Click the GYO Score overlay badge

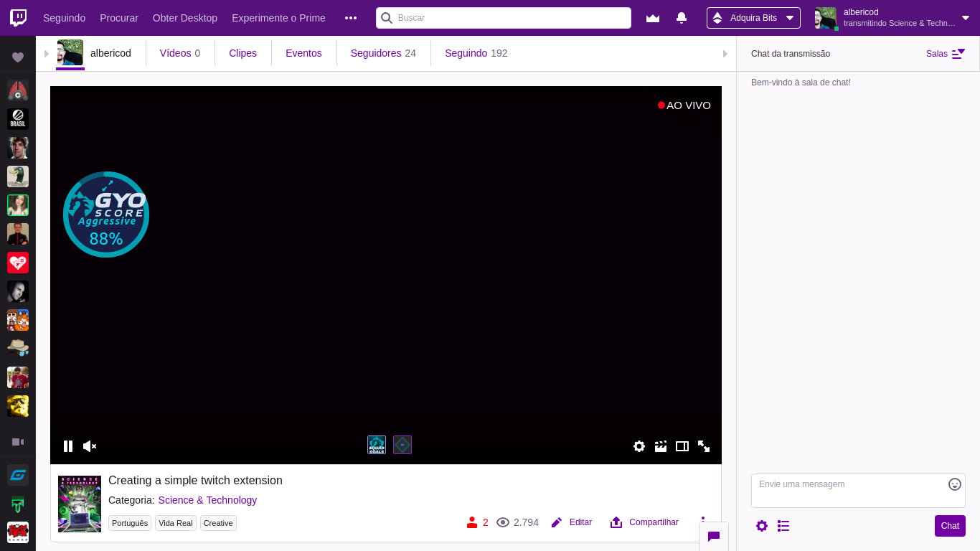point(106,214)
